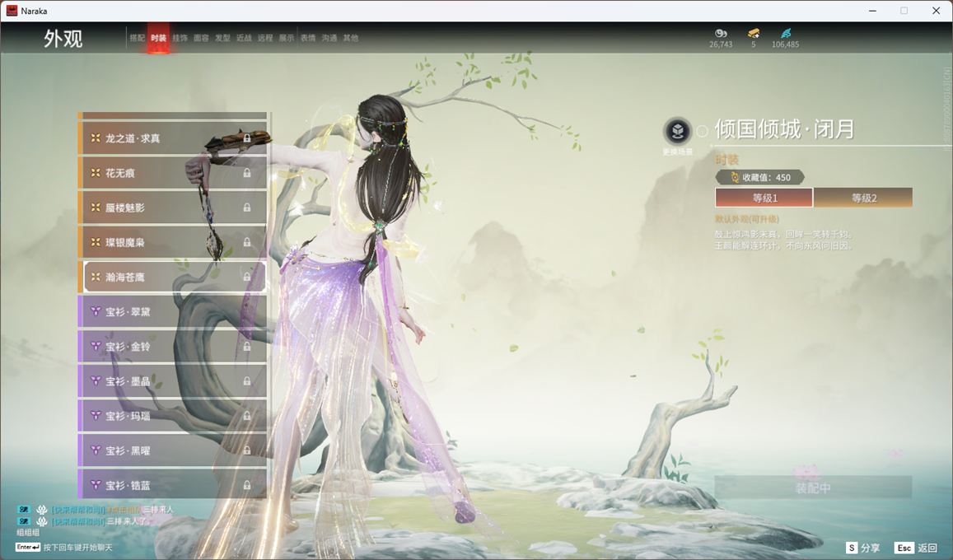Image resolution: width=953 pixels, height=560 pixels.
Task: Select the 宝衫·金铃 outfit
Action: 173,346
